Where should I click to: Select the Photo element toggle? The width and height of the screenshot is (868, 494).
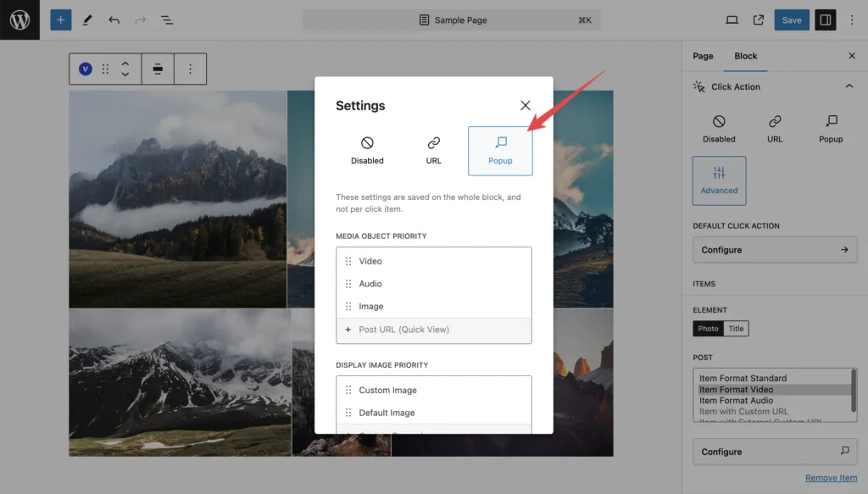(x=708, y=329)
